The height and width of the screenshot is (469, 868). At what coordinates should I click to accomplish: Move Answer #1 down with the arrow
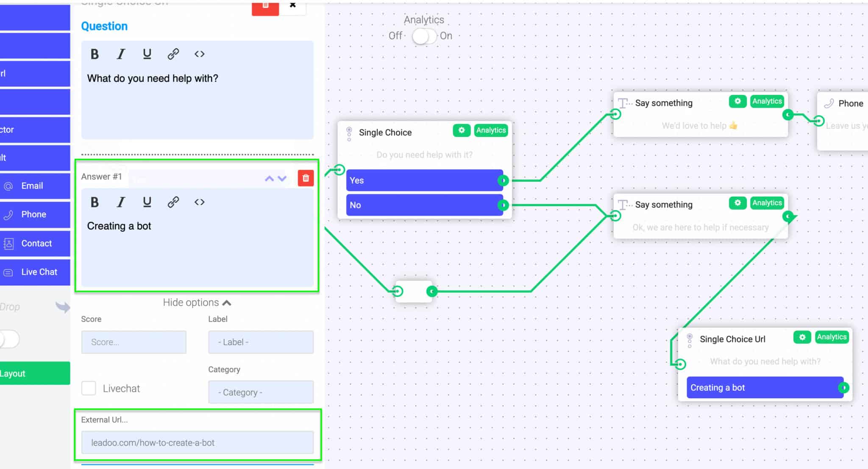click(282, 179)
